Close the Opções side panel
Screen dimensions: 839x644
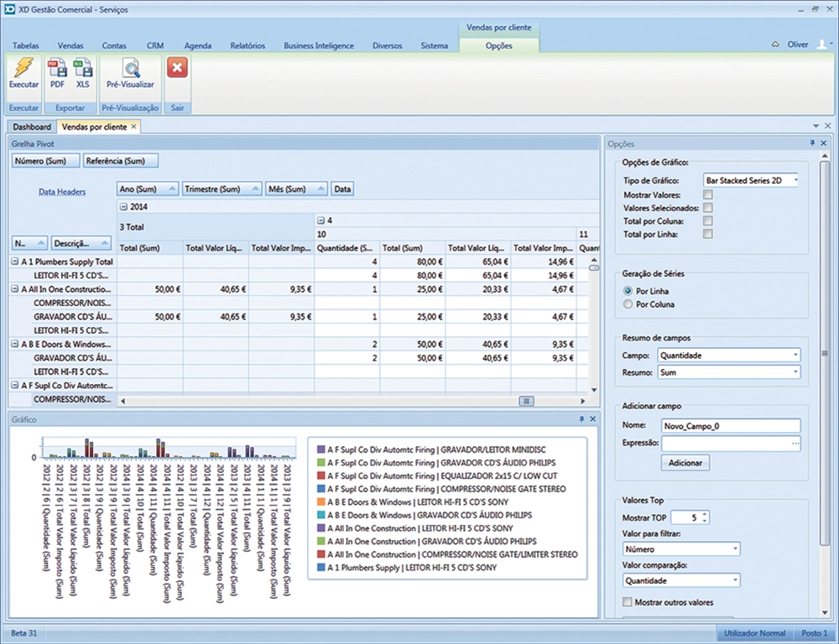click(824, 144)
